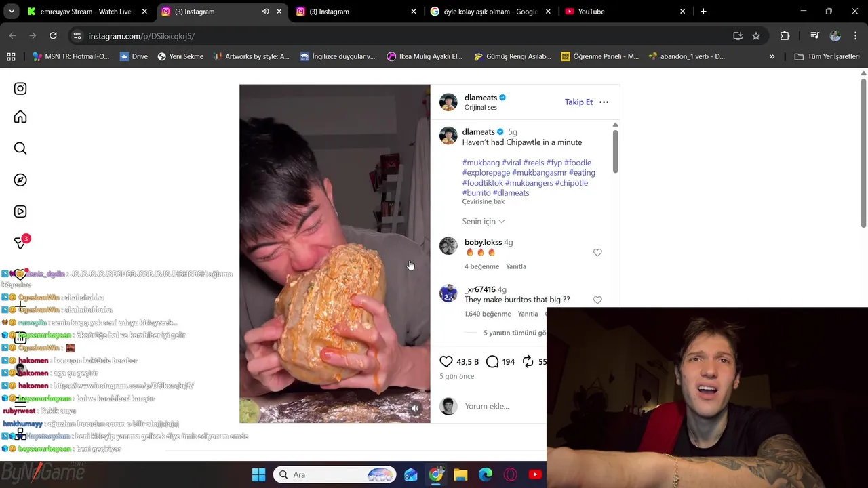The width and height of the screenshot is (868, 488).
Task: Open the Explore compass icon
Action: 20,180
